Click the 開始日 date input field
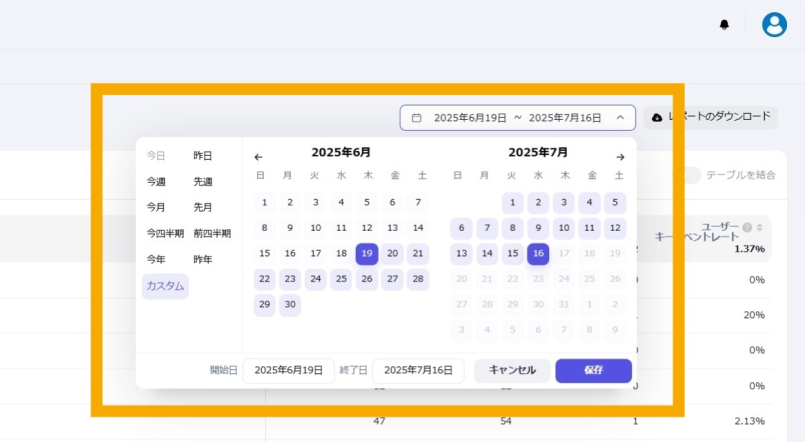 [288, 370]
